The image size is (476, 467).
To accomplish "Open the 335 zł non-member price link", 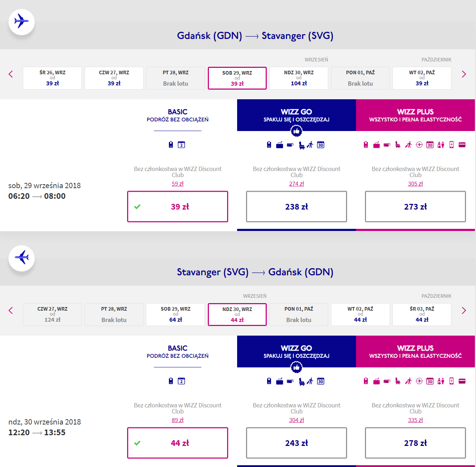I will click(415, 420).
